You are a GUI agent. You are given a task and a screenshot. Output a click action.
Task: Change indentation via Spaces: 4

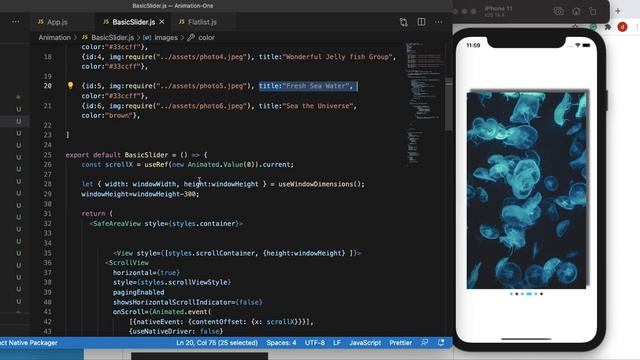pyautogui.click(x=281, y=343)
